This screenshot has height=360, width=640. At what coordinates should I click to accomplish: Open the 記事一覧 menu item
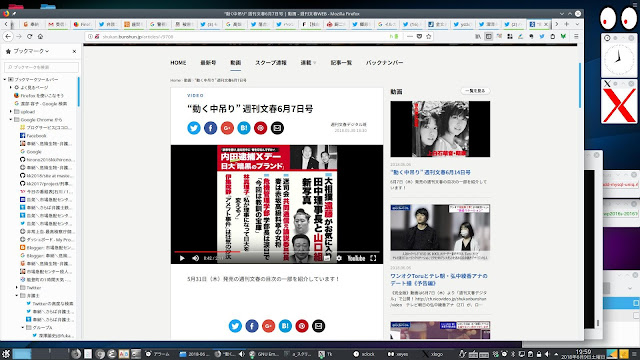tap(341, 63)
